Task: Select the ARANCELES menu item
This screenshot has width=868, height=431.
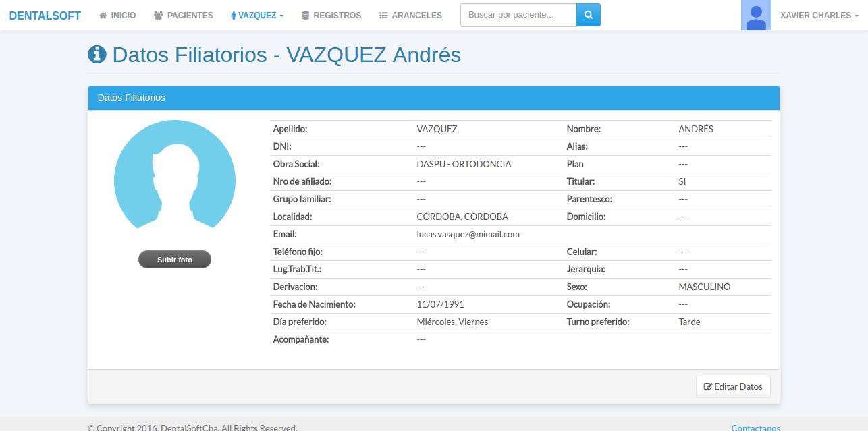Action: point(416,15)
